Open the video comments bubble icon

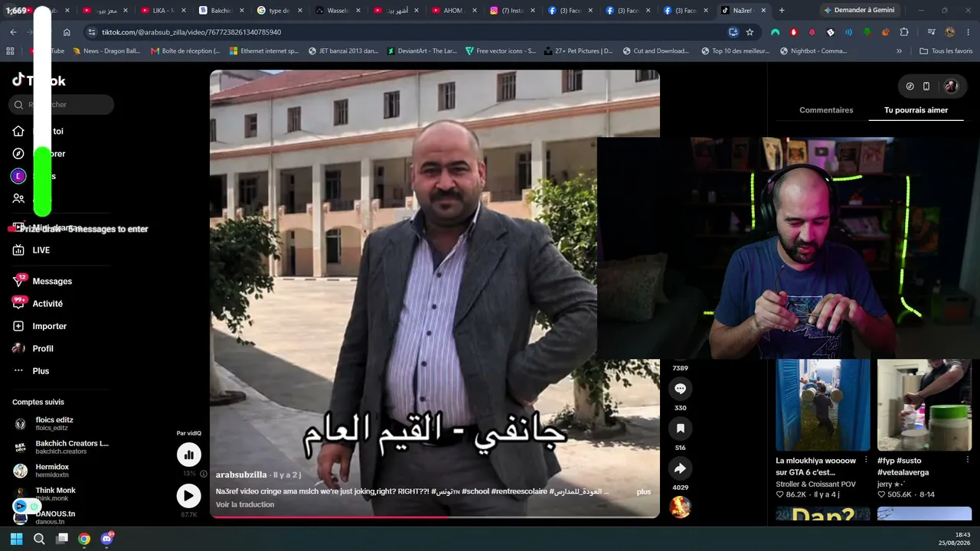tap(680, 389)
